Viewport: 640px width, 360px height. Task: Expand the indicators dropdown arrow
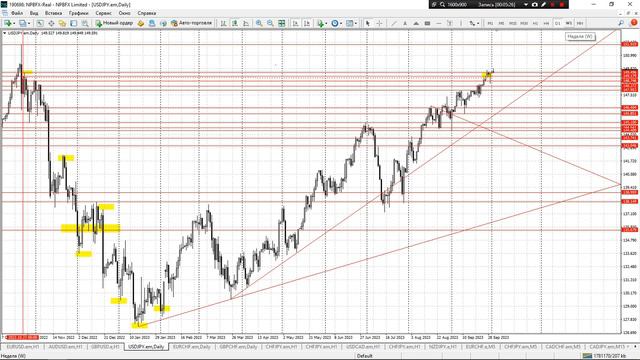coord(326,23)
